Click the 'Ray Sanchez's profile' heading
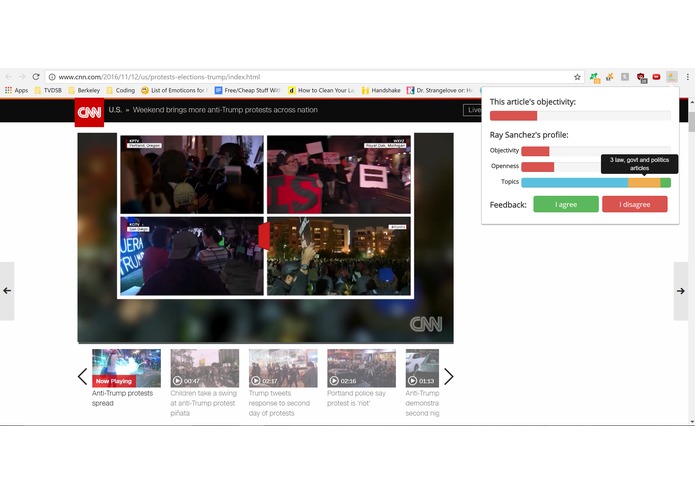The image size is (695, 494). (x=529, y=135)
